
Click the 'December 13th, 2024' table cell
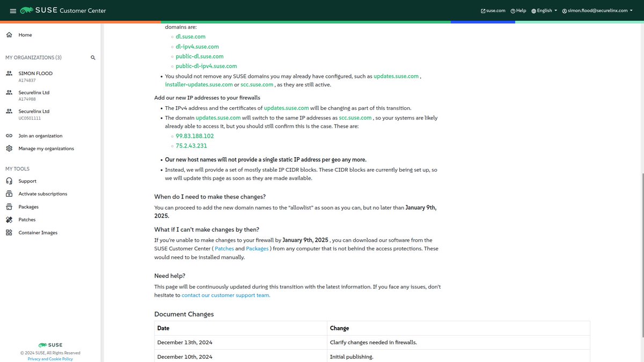[x=241, y=342]
